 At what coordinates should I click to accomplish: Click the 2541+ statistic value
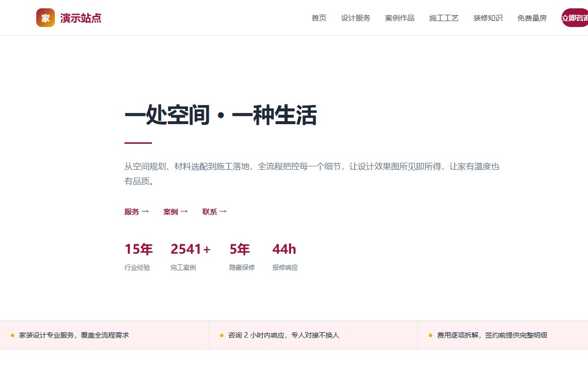coord(191,249)
